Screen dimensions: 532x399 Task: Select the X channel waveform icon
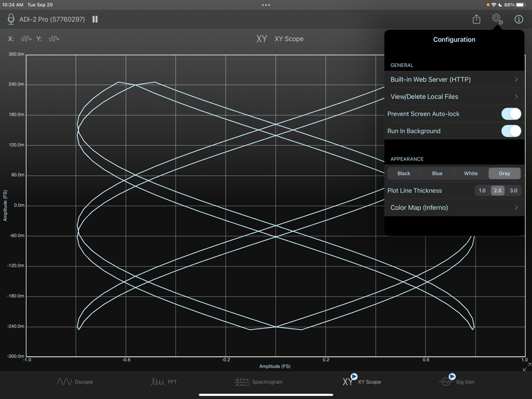[x=26, y=39]
